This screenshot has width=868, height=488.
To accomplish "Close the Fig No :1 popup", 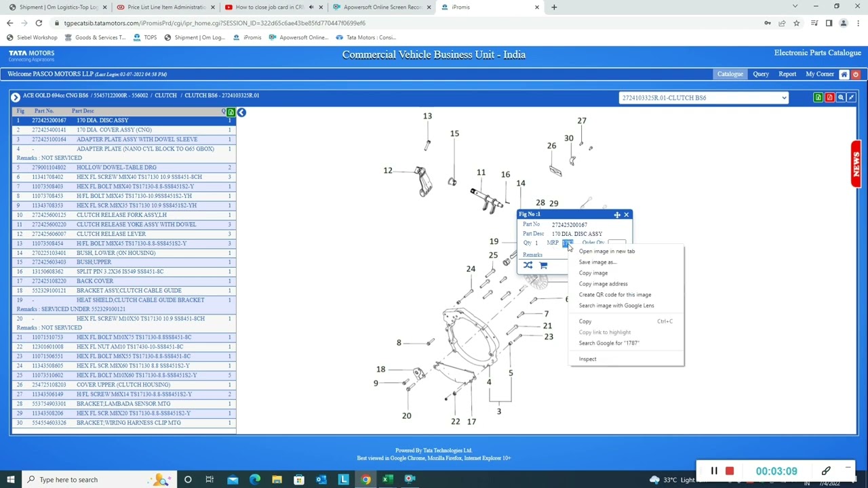I will (626, 215).
